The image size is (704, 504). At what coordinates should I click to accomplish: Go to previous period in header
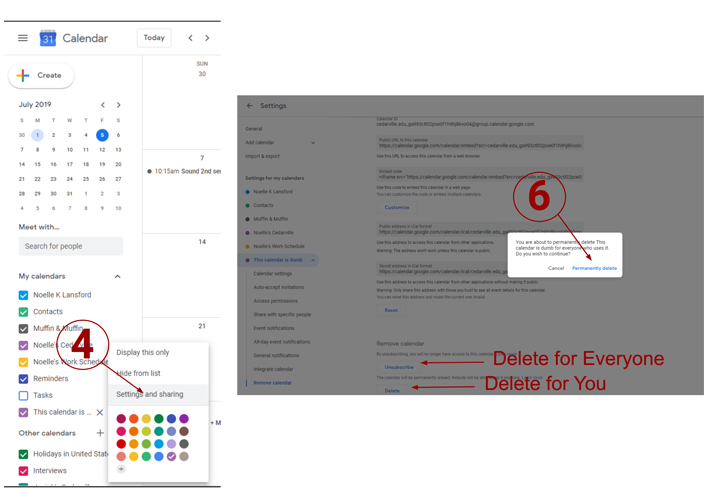pyautogui.click(x=191, y=38)
